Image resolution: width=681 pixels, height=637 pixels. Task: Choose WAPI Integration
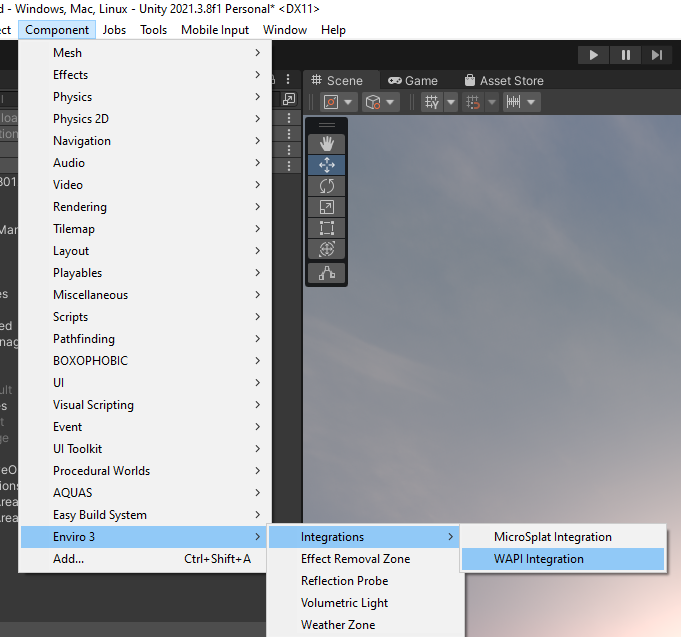563,559
